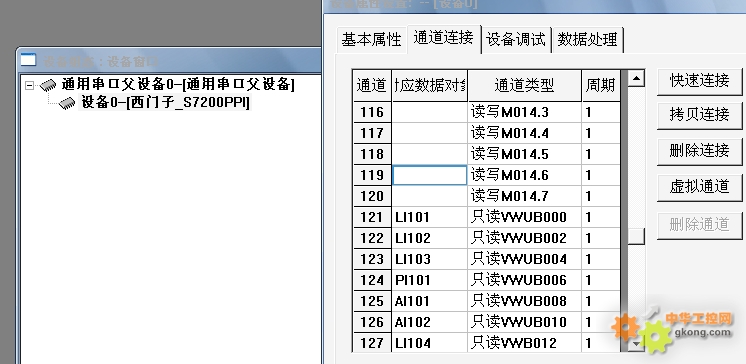746x364 pixels.
Task: Click scrollbar up arrow in channel table
Action: pyautogui.click(x=636, y=78)
